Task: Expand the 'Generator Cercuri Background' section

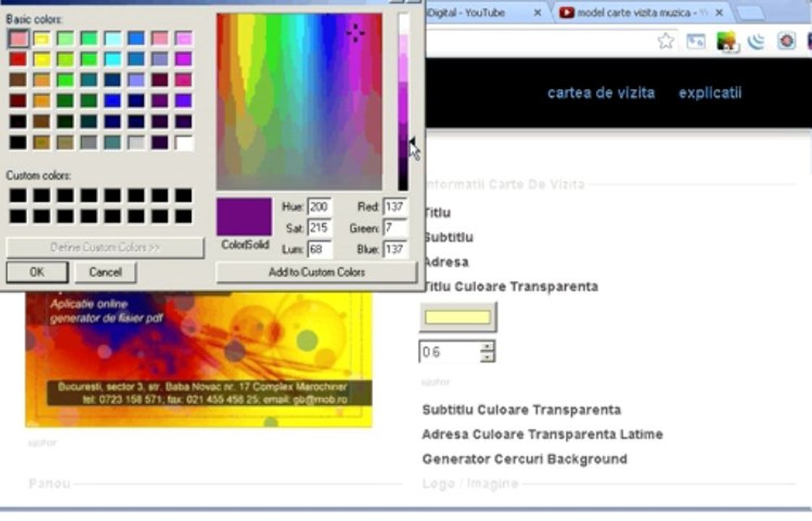Action: (x=525, y=459)
